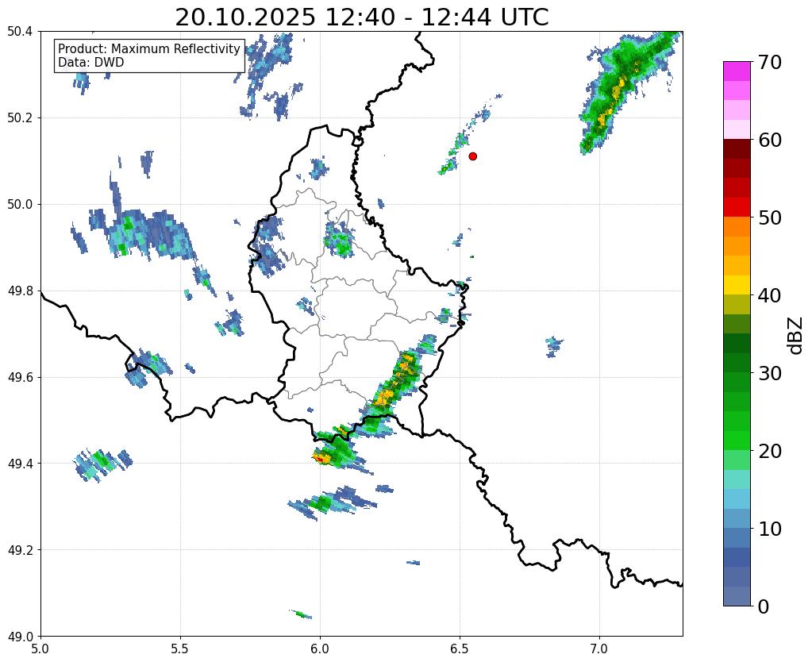Screen dimensions: 812x662
Task: Click the 49.4 latitude axis label
Action: pyautogui.click(x=20, y=464)
